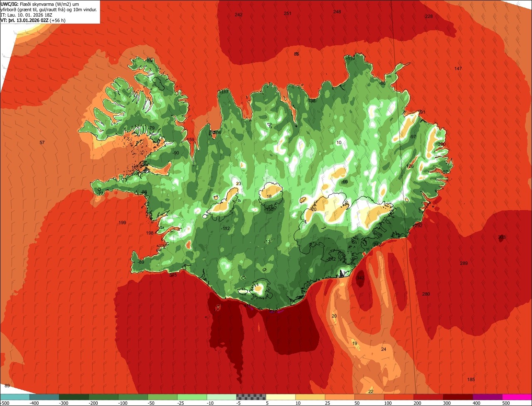Click the map value -89 on Reykjanes peninsula

point(141,262)
